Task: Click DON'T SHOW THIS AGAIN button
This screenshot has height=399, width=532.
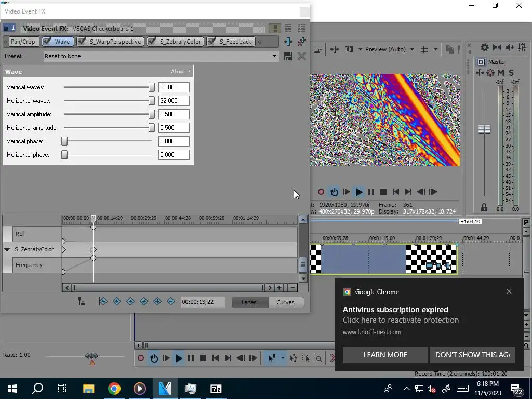Action: point(473,355)
